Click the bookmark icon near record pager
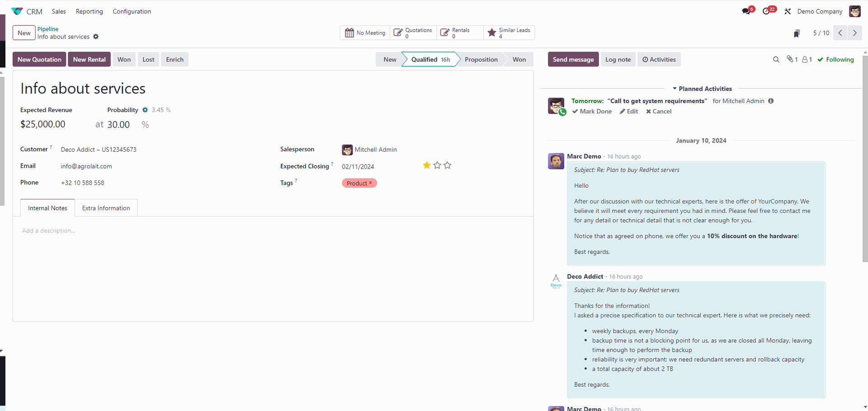Image resolution: width=868 pixels, height=411 pixels. 797,33
